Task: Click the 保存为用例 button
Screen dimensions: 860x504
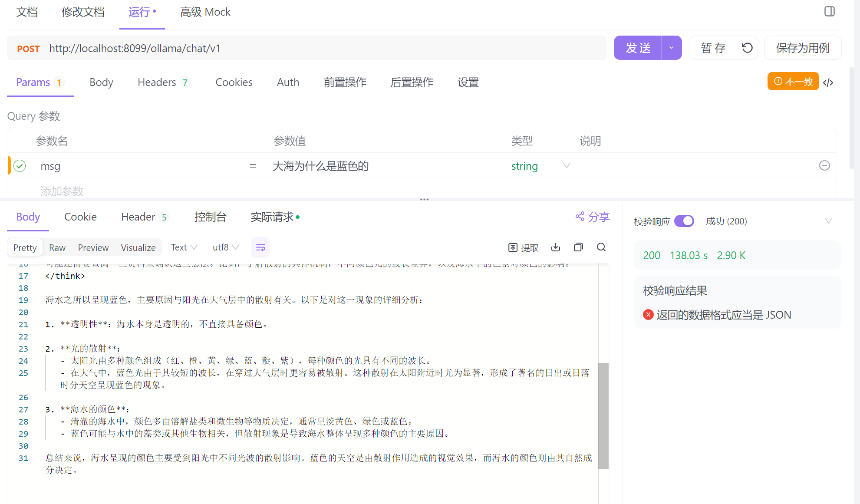Action: point(802,48)
